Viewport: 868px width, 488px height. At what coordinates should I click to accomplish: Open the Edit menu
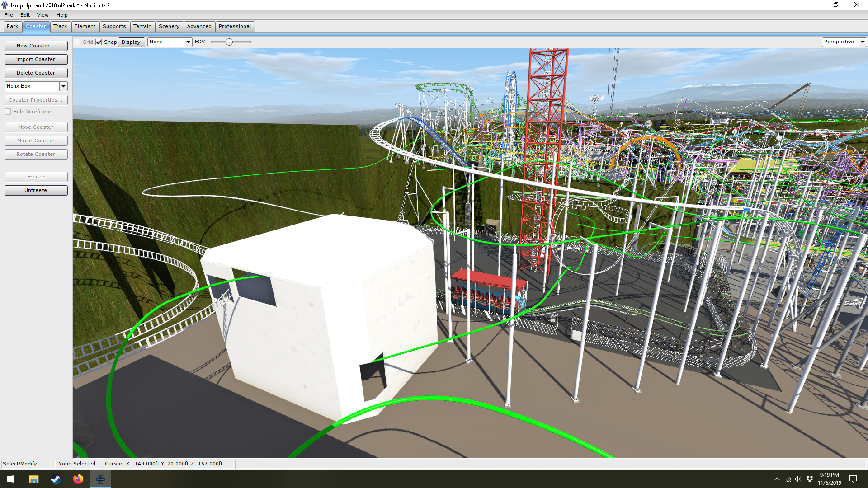tap(25, 15)
